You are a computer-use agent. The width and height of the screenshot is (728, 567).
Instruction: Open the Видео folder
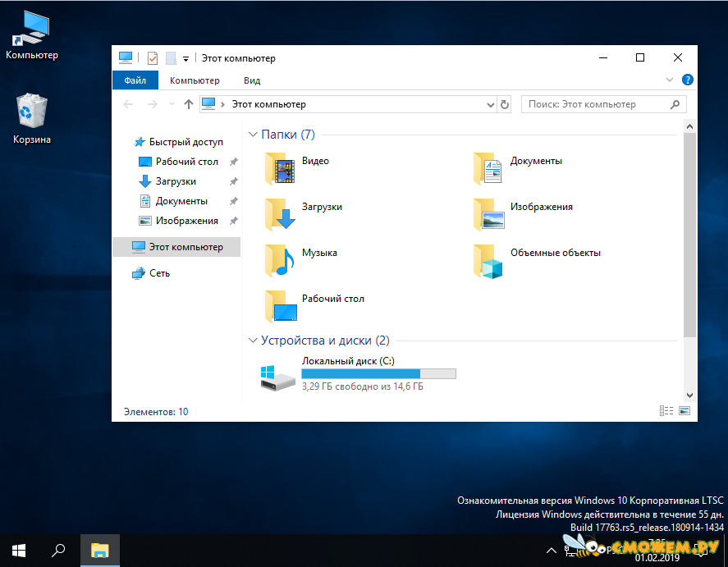pos(297,168)
